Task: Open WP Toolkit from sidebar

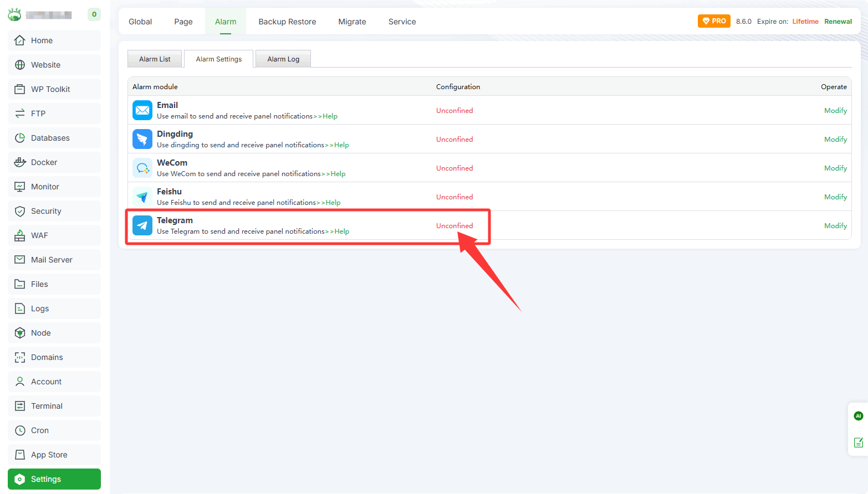Action: coord(54,89)
